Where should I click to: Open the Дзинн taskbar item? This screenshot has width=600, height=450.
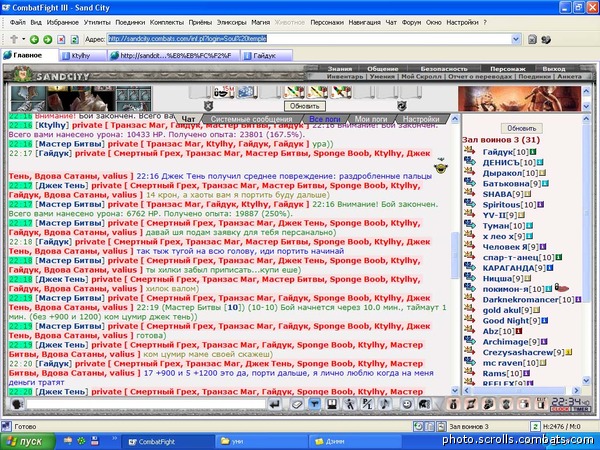click(x=354, y=442)
